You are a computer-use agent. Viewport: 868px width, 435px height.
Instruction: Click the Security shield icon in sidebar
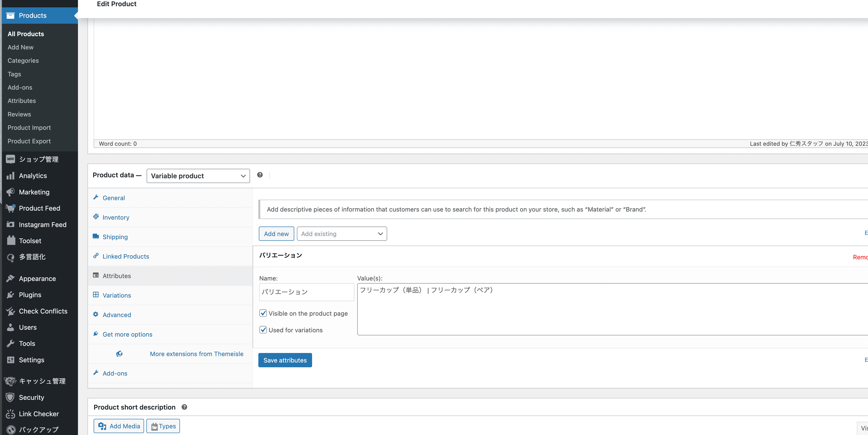coord(10,397)
